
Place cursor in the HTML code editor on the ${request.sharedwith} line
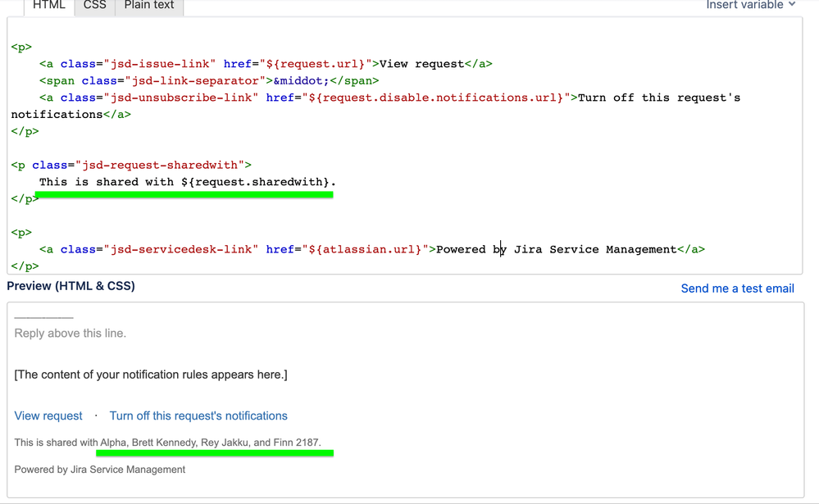[188, 182]
